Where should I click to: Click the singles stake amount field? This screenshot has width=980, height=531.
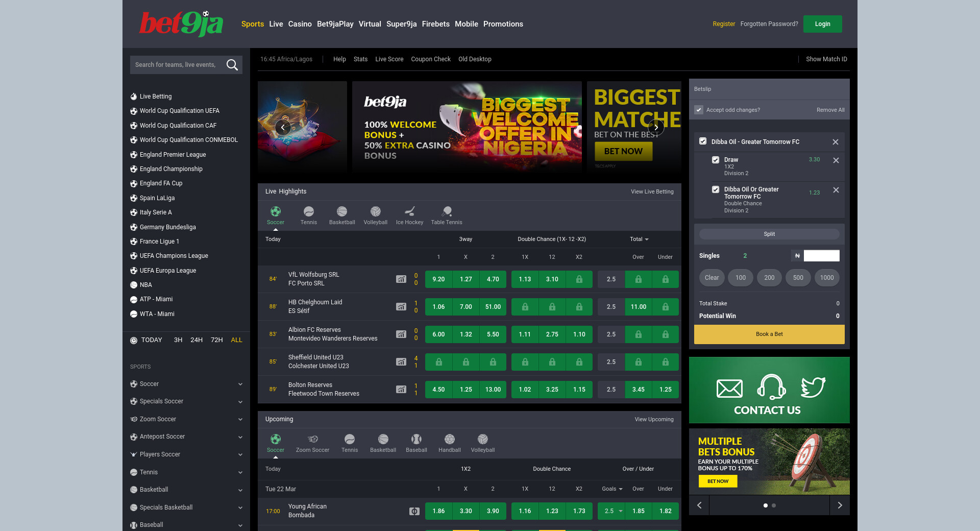(x=821, y=256)
